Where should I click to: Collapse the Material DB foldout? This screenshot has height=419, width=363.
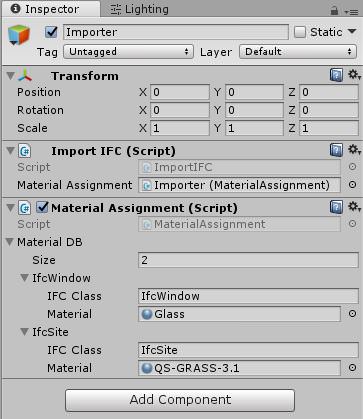10,242
